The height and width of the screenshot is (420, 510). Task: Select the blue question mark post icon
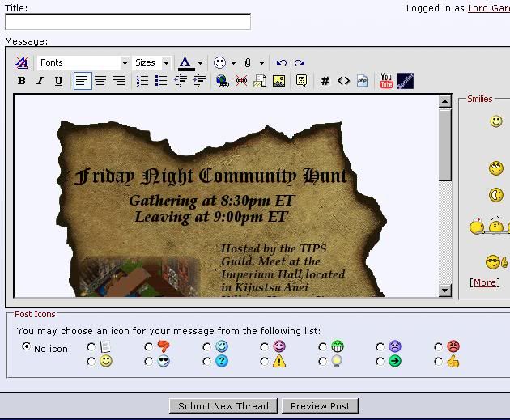(207, 361)
